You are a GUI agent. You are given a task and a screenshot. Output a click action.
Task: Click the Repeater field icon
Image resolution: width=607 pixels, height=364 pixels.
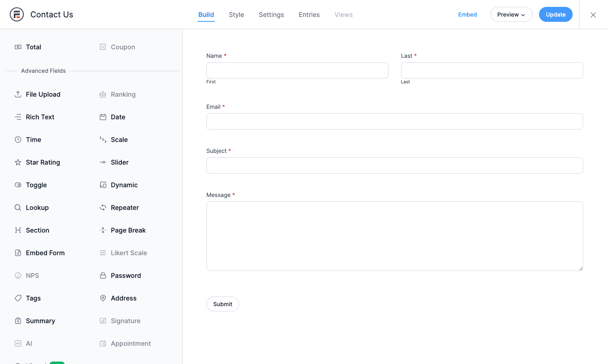103,207
